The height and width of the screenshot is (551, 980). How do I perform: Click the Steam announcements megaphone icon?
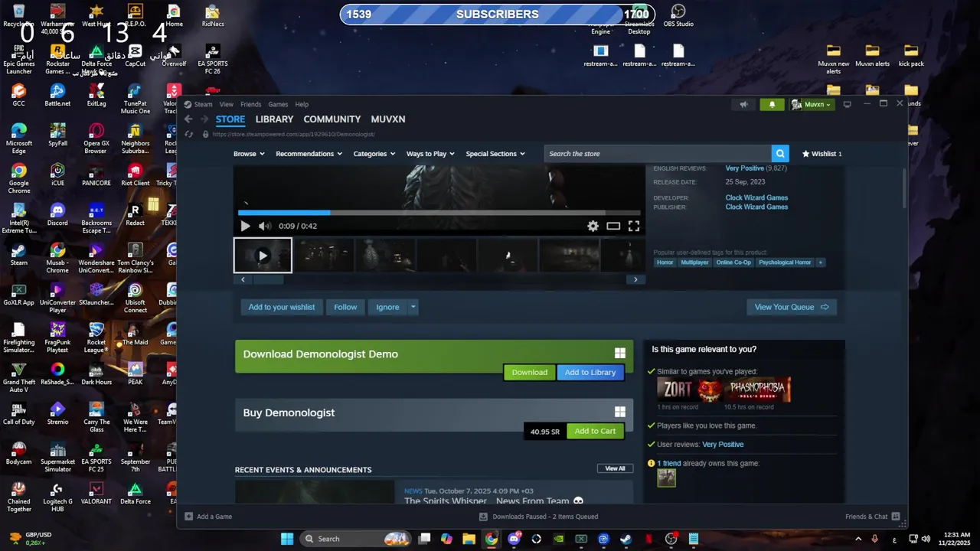point(743,104)
